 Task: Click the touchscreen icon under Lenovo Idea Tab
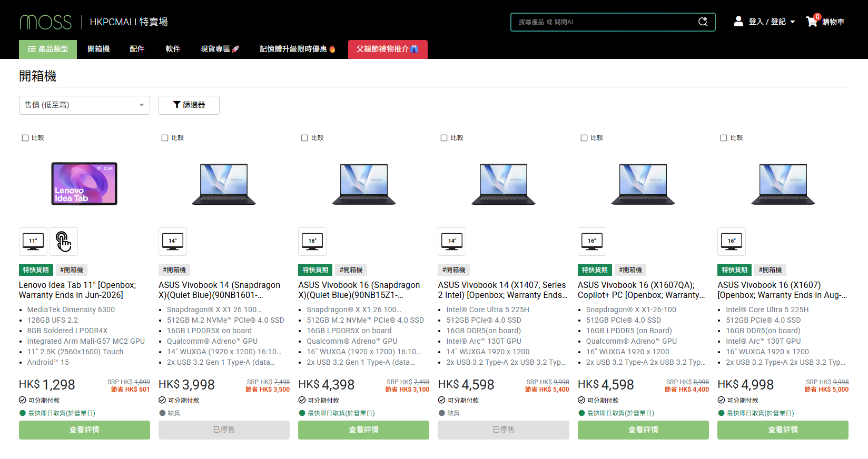tap(64, 242)
